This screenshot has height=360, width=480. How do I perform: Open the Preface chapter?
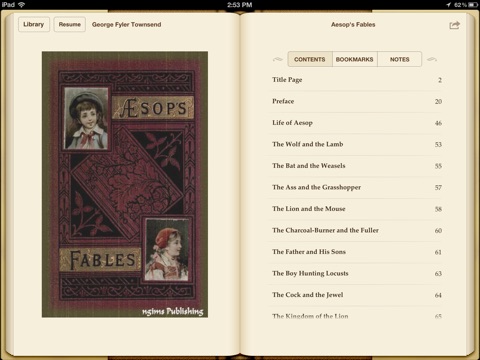[x=356, y=101]
